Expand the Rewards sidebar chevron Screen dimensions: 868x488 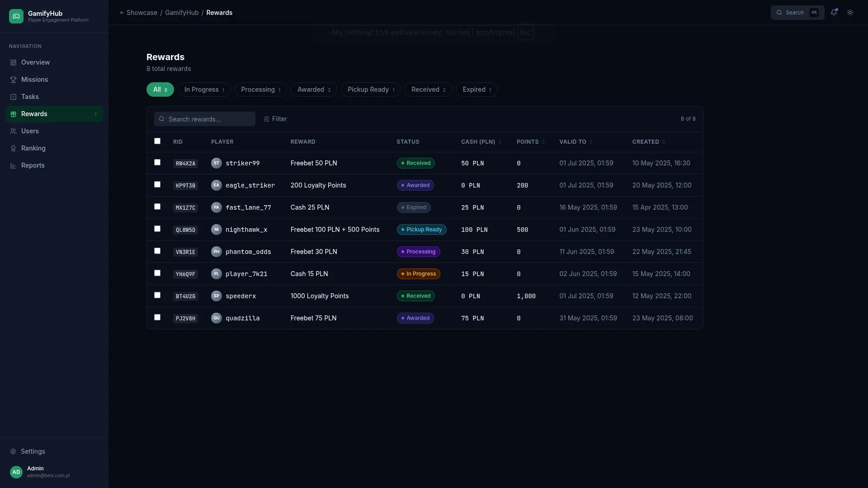(96, 114)
